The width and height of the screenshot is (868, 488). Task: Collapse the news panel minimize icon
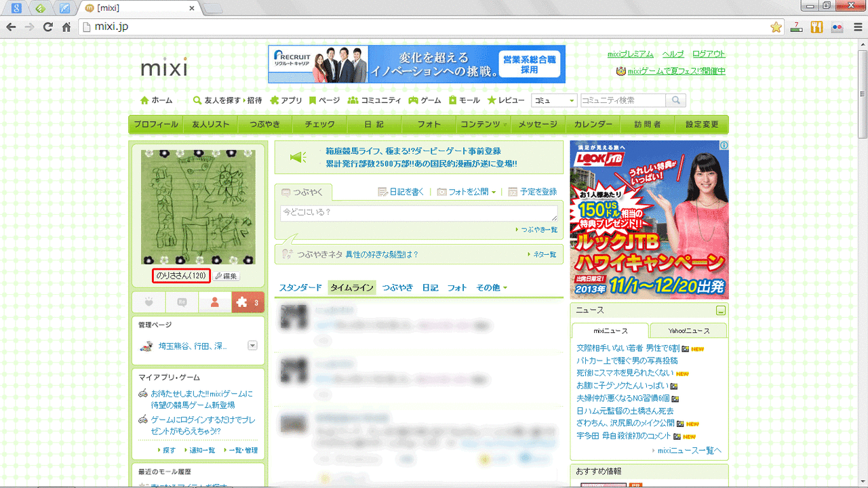(721, 310)
